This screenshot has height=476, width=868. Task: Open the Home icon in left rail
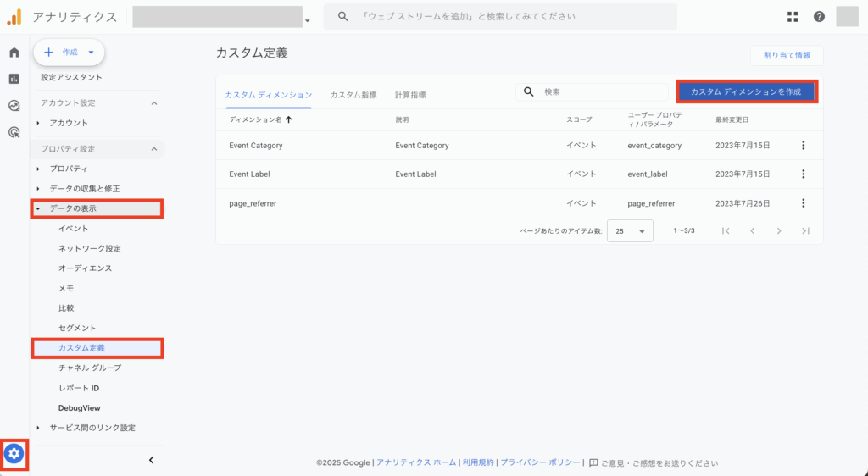(14, 53)
